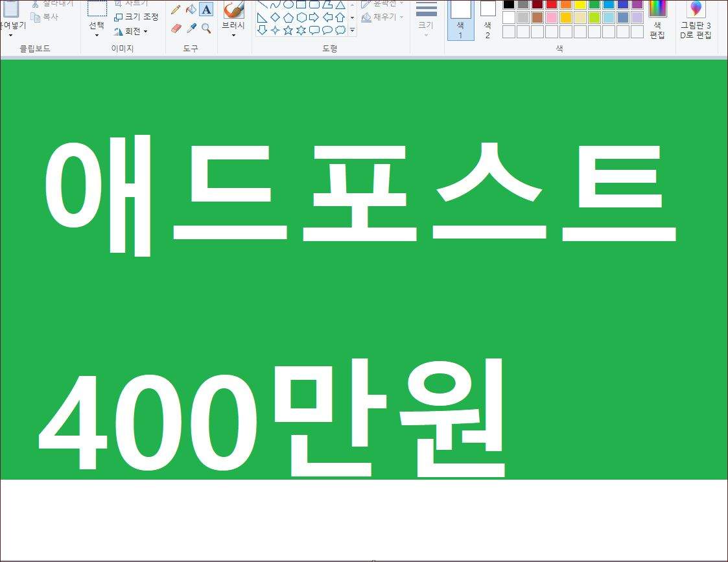Pick the lavender color swatch
728x562 pixels.
click(637, 18)
